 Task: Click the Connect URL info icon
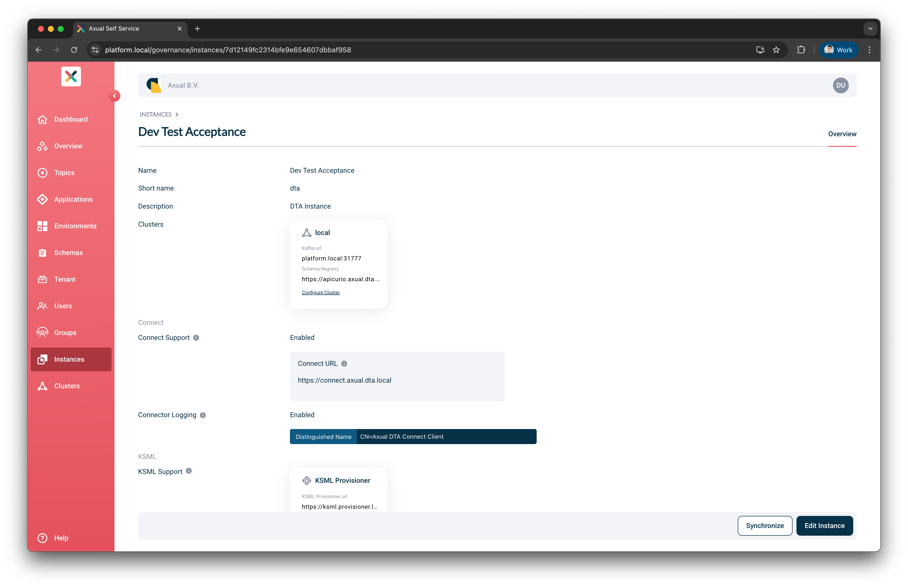(x=344, y=364)
